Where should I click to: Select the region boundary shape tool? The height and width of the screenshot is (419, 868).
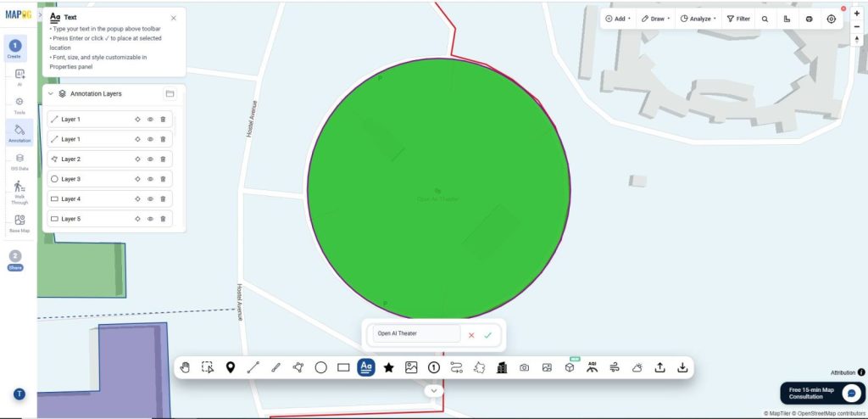click(480, 367)
